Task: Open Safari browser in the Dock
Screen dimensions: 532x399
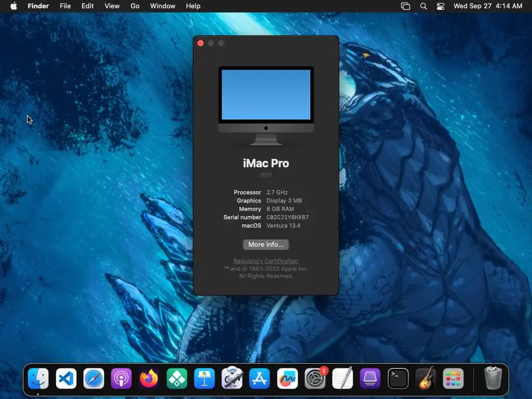Action: point(94,378)
